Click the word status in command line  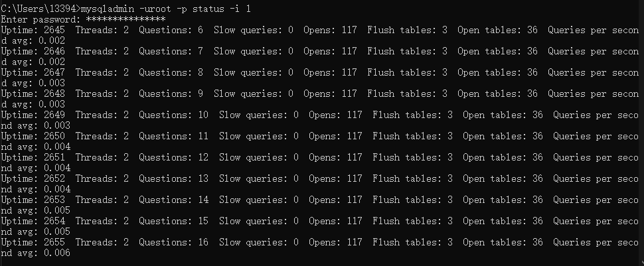214,9
